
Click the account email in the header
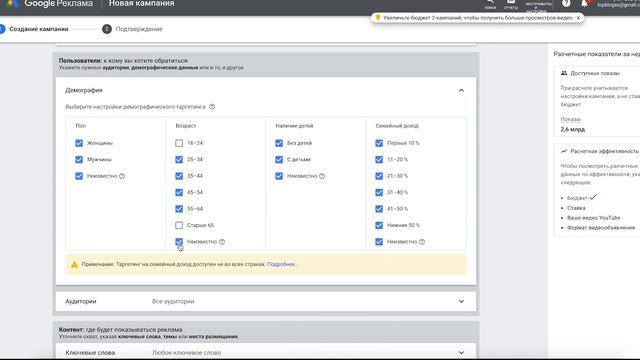pyautogui.click(x=618, y=5)
